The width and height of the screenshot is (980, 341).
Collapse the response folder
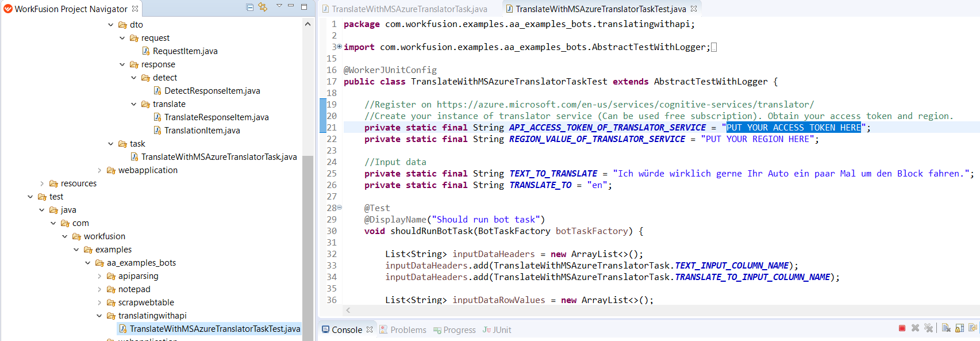pyautogui.click(x=122, y=64)
